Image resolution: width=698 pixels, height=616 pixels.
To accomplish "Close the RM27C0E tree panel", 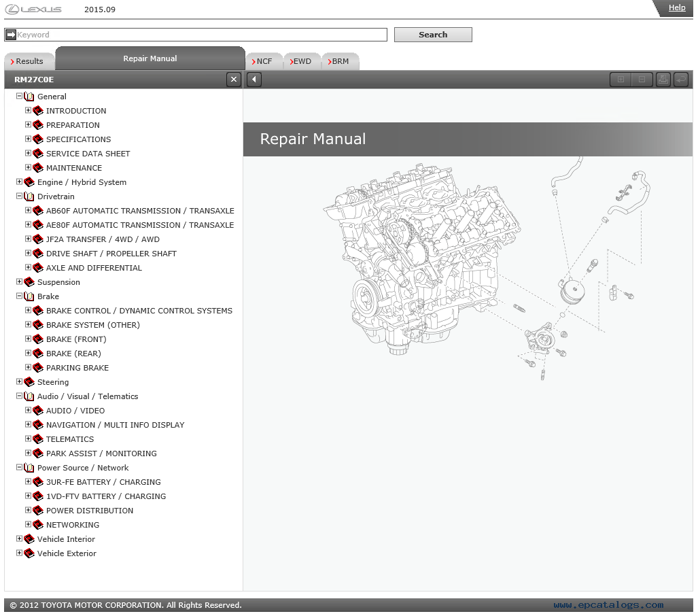I will (x=234, y=80).
